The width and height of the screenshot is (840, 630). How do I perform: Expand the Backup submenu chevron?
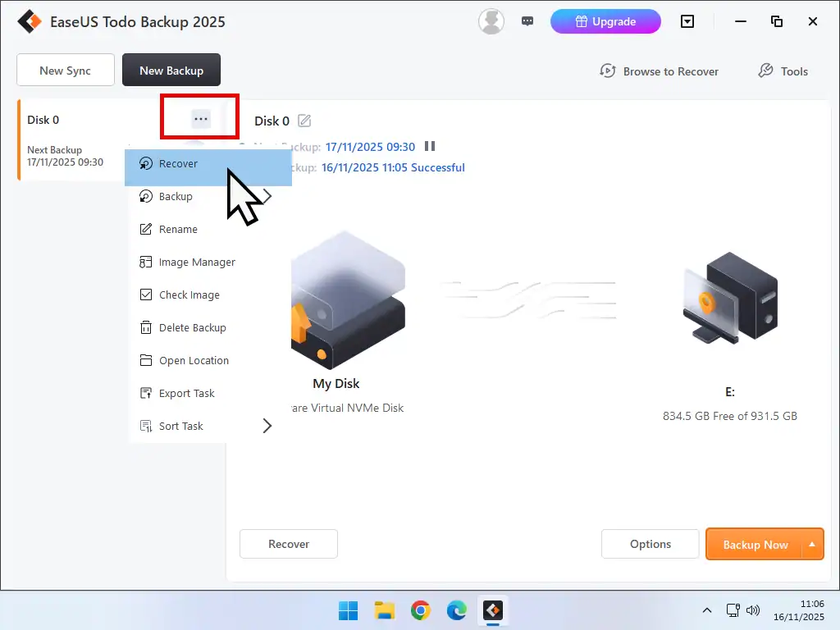pyautogui.click(x=267, y=196)
